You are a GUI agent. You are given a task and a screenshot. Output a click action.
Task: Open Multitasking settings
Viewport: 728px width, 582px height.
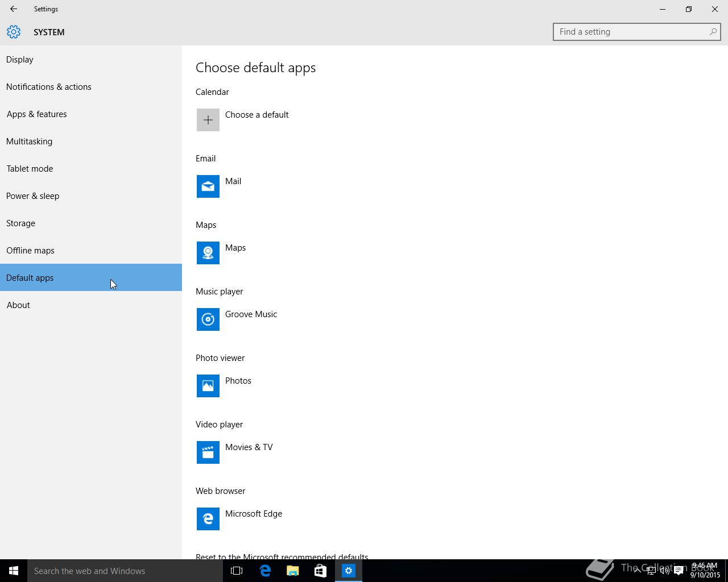tap(91, 141)
